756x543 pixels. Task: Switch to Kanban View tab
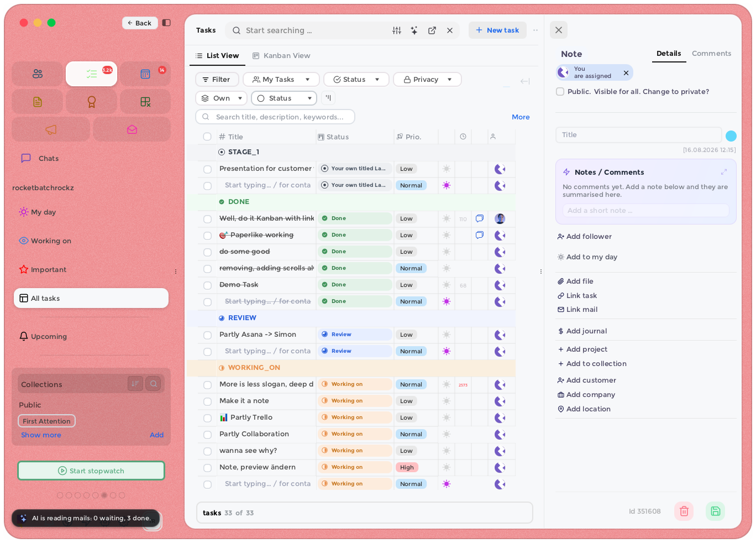[x=281, y=56]
